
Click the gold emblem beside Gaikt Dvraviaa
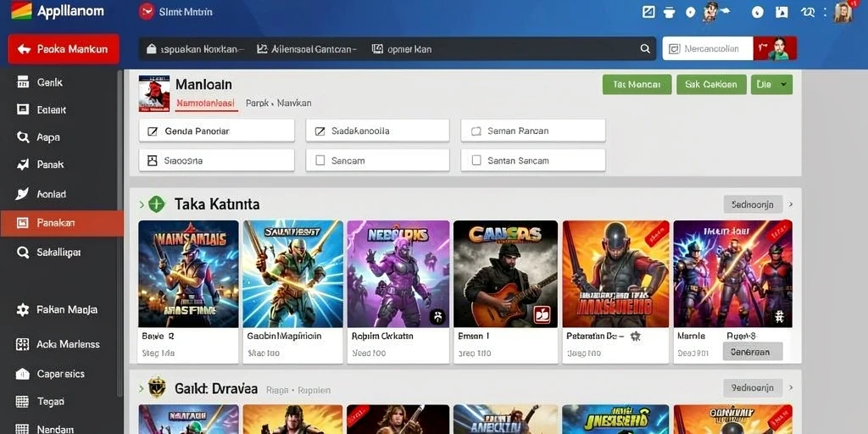pyautogui.click(x=157, y=387)
